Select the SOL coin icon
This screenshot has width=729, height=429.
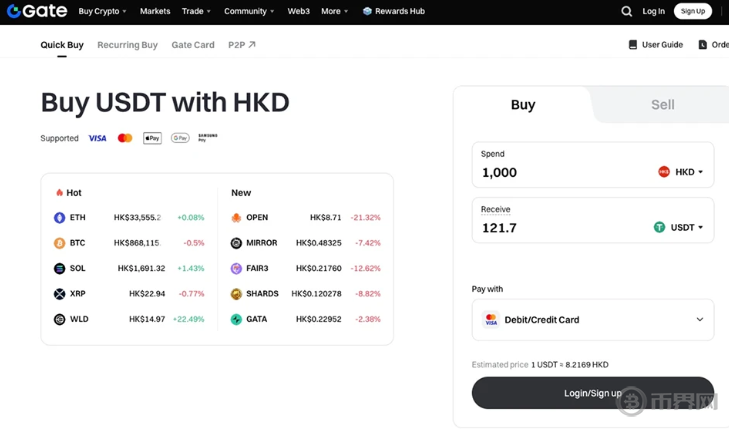point(59,268)
